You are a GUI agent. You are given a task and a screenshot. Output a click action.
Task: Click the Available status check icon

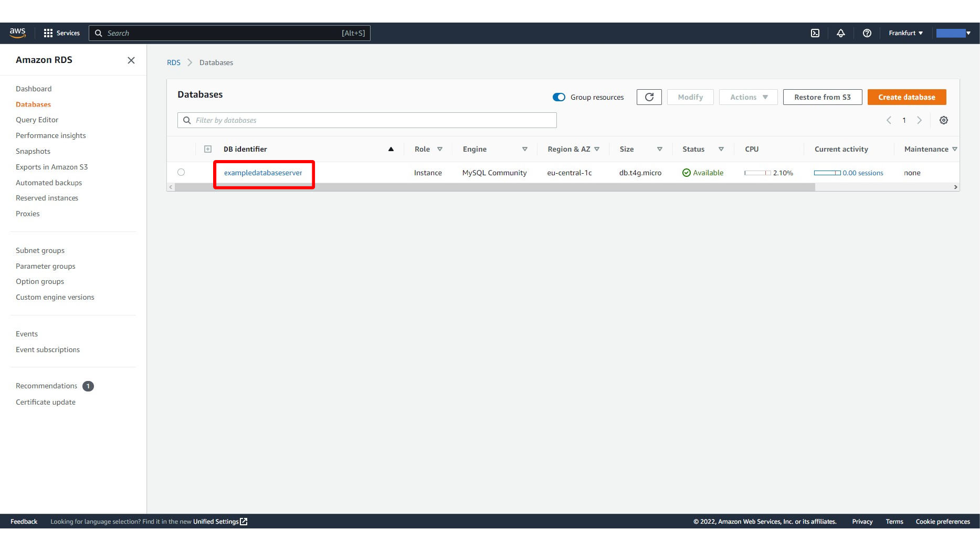687,173
